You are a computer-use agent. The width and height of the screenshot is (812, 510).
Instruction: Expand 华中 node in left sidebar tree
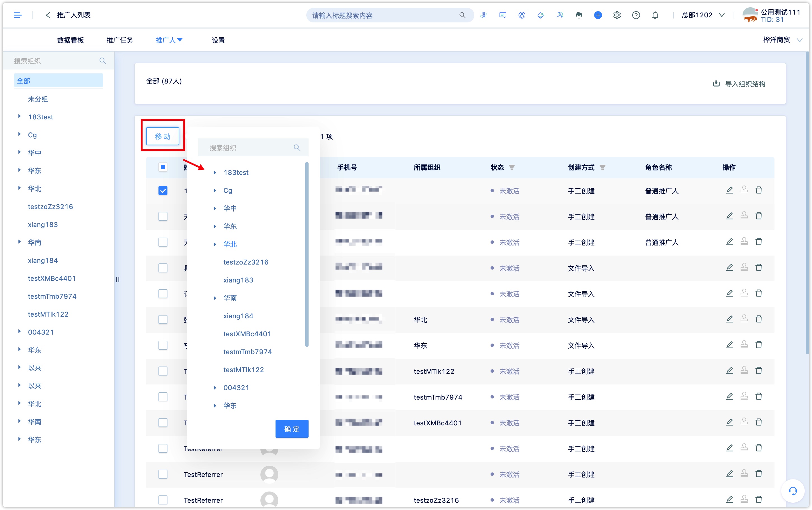[x=20, y=152]
